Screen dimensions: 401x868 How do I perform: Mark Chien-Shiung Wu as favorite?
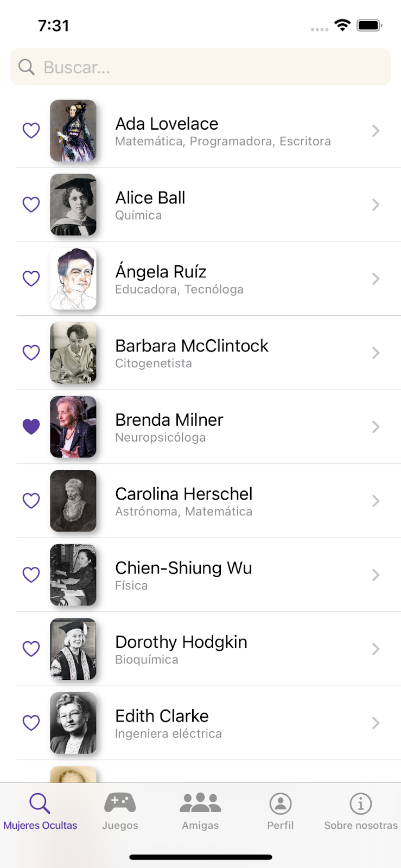click(x=31, y=575)
